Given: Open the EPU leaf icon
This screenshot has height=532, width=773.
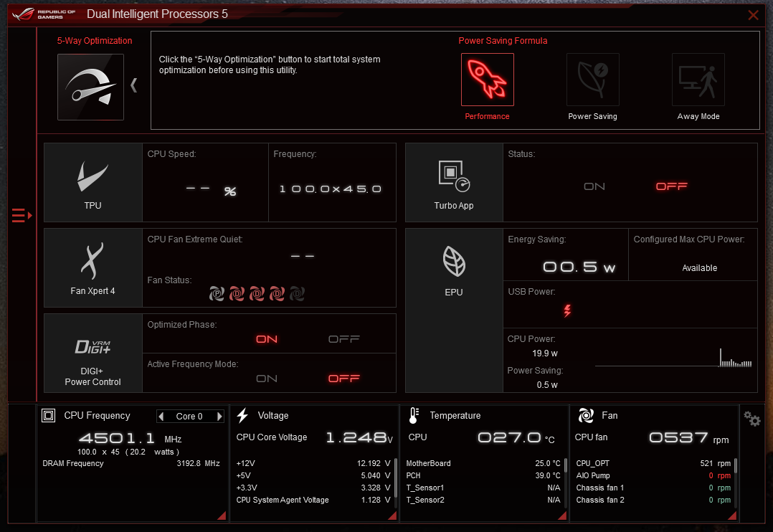Looking at the screenshot, I should coord(453,261).
